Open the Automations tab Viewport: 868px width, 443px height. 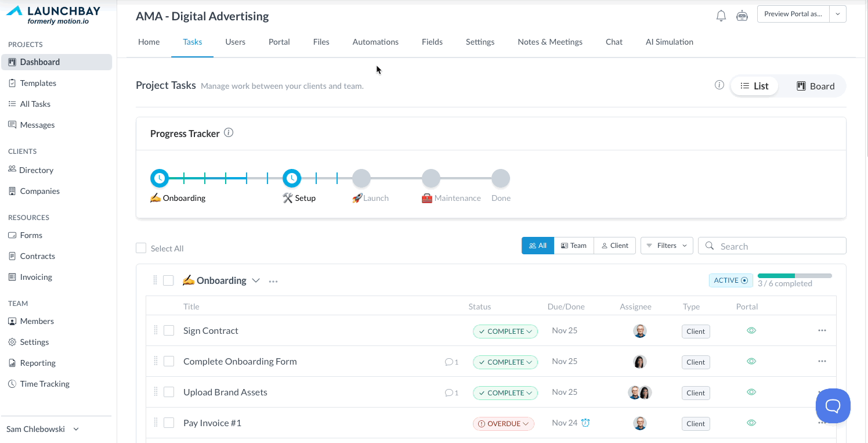(375, 42)
